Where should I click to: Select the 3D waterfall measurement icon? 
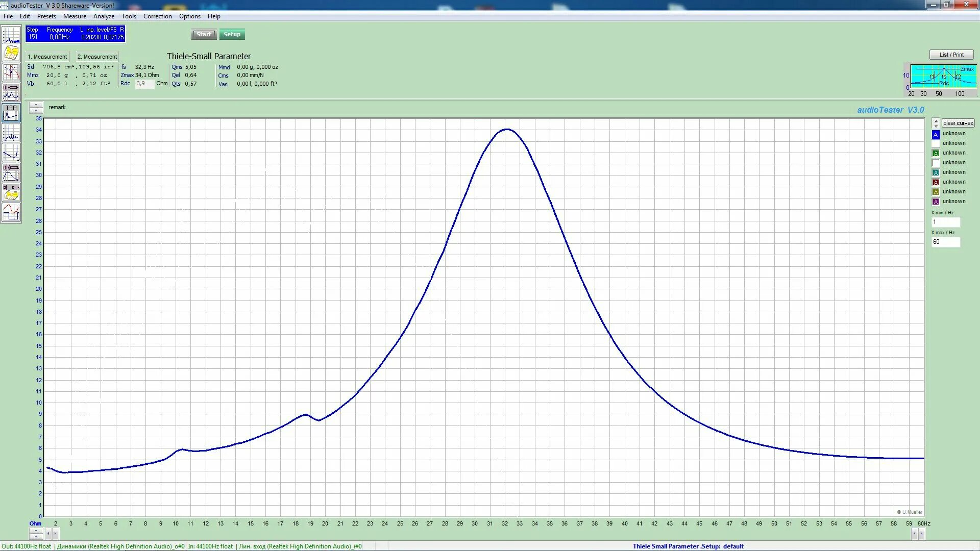[x=11, y=53]
